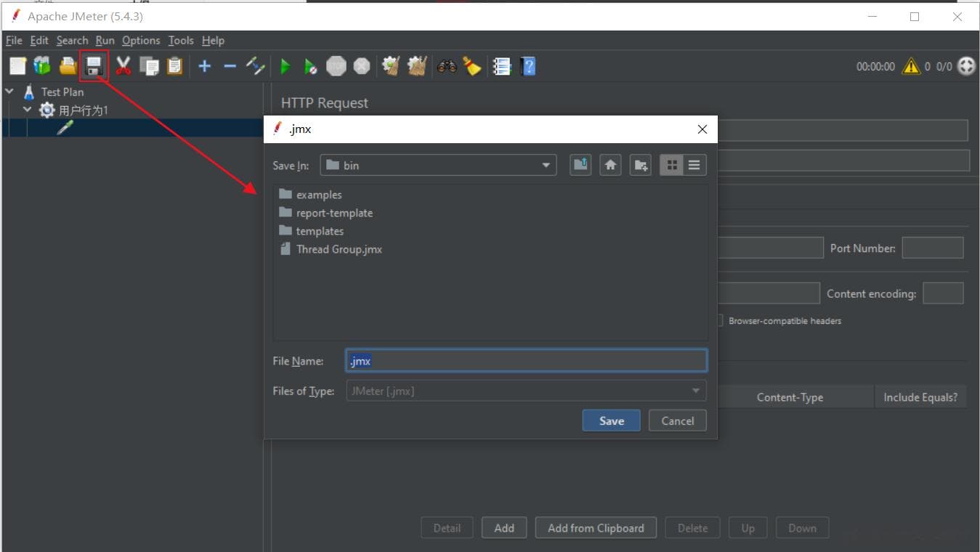Screen dimensions: 980x552
Task: Click the Copy toolbar icon
Action: pyautogui.click(x=149, y=67)
